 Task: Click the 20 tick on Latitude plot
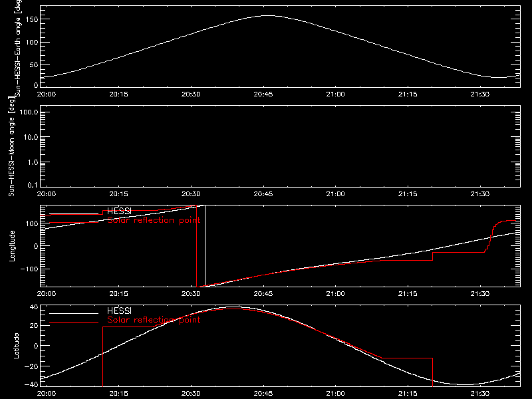coord(34,326)
